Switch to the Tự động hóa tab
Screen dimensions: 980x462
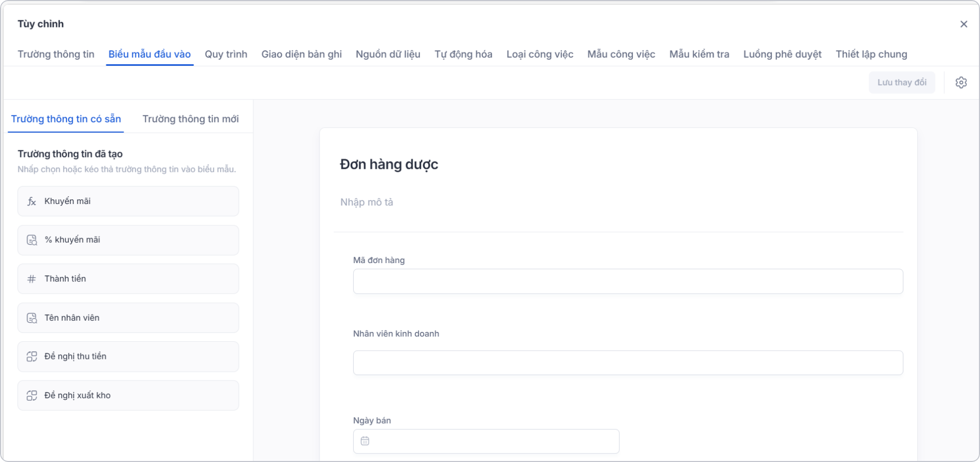pos(463,54)
